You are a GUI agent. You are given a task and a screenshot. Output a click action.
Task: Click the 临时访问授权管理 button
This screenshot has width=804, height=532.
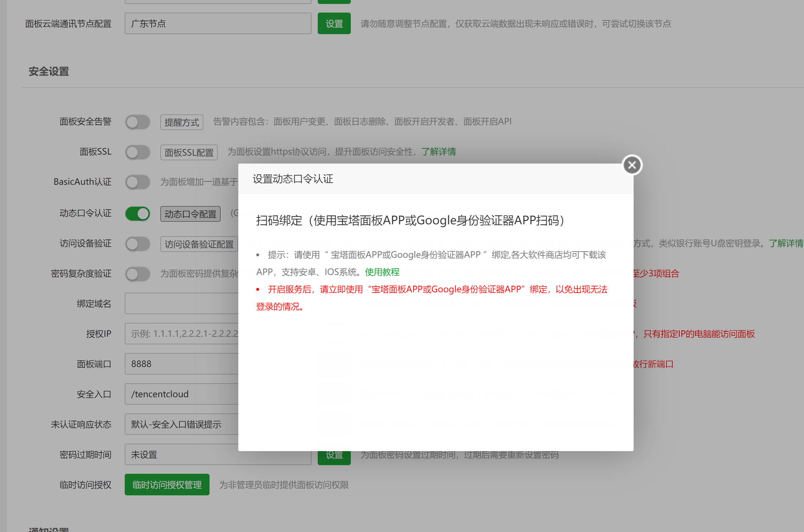coord(167,485)
